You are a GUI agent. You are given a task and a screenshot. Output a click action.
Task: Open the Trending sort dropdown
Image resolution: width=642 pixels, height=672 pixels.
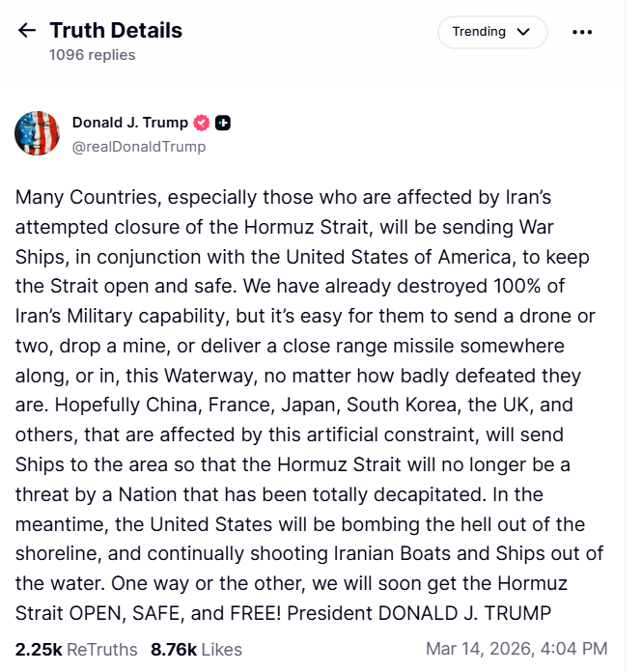tap(491, 32)
